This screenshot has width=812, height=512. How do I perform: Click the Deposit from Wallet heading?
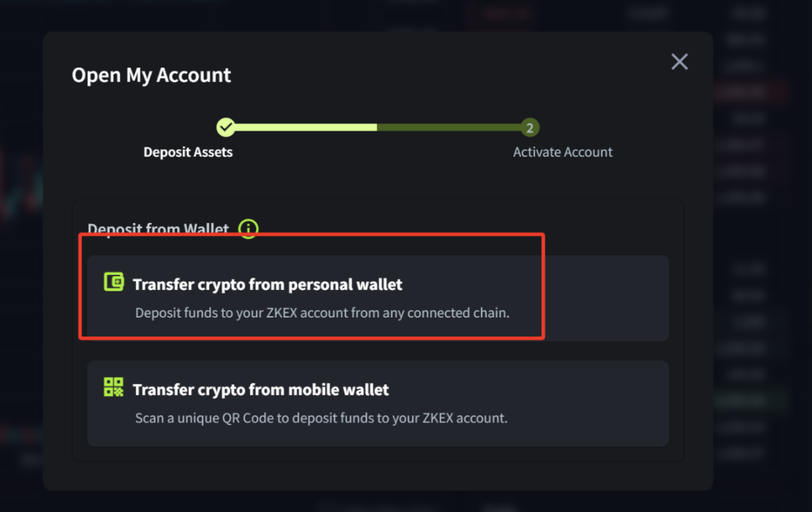click(158, 229)
